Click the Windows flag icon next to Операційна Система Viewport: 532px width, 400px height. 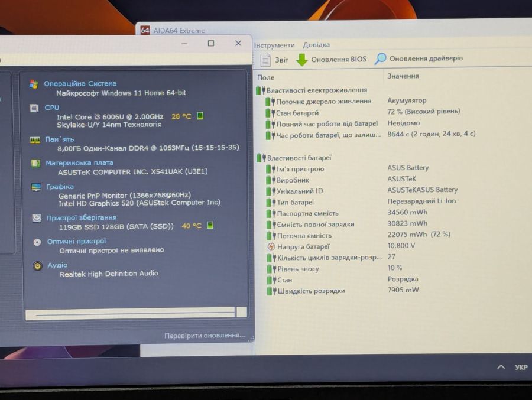pyautogui.click(x=34, y=84)
